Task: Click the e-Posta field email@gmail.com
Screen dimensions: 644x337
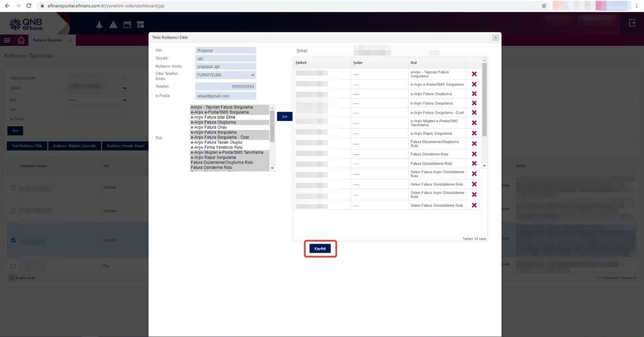Action: click(x=226, y=96)
